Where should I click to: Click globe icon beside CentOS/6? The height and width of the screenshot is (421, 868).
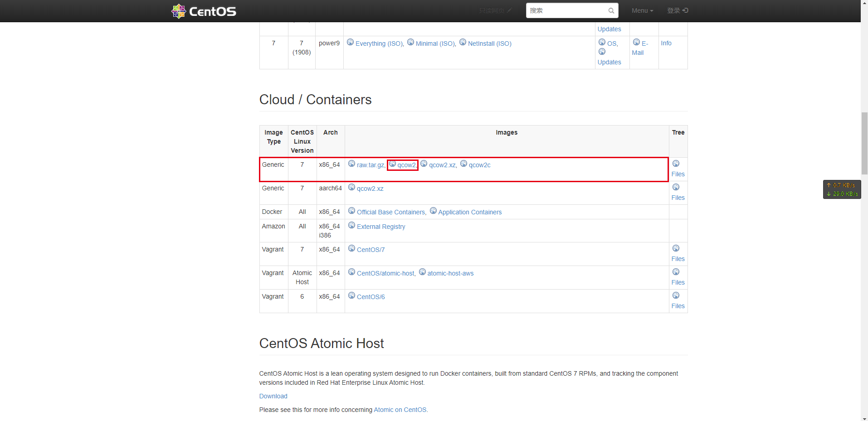pos(351,295)
